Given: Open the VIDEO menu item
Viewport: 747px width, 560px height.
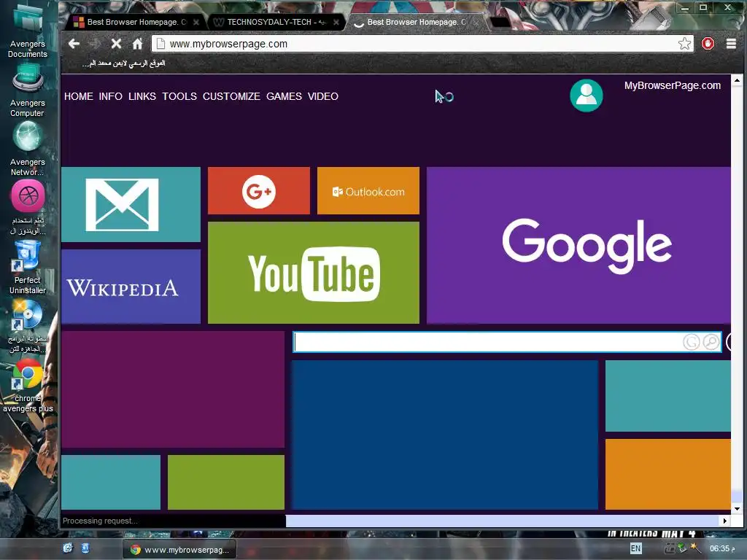Looking at the screenshot, I should tap(323, 96).
